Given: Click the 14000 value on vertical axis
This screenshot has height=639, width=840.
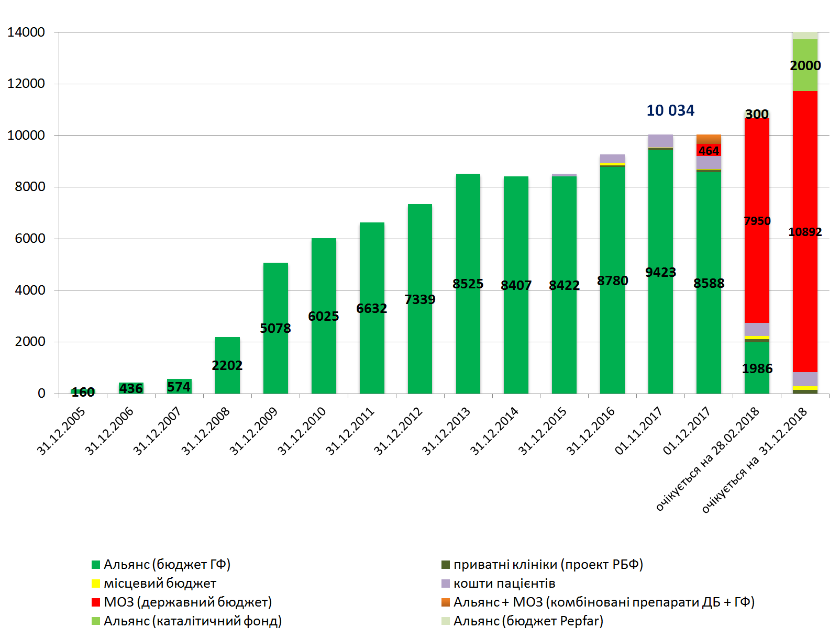Looking at the screenshot, I should pyautogui.click(x=26, y=32).
